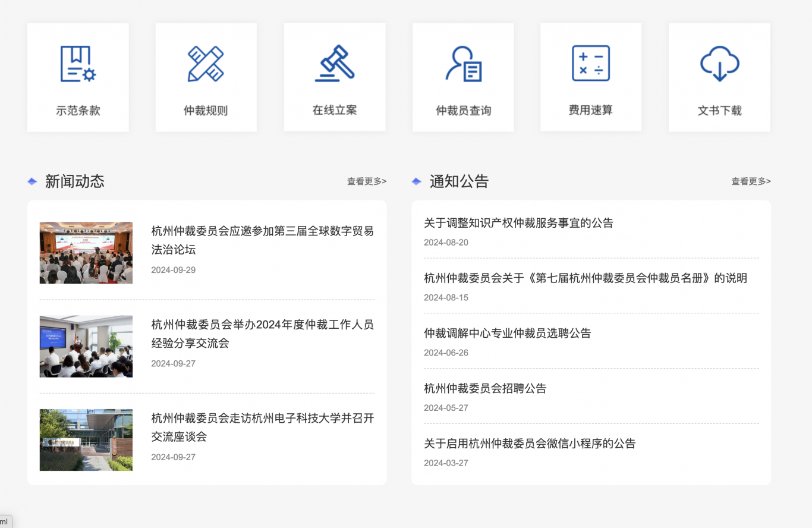
Task: Open notice 关于调整知识产权仲裁服务事宜的公告
Action: 518,223
